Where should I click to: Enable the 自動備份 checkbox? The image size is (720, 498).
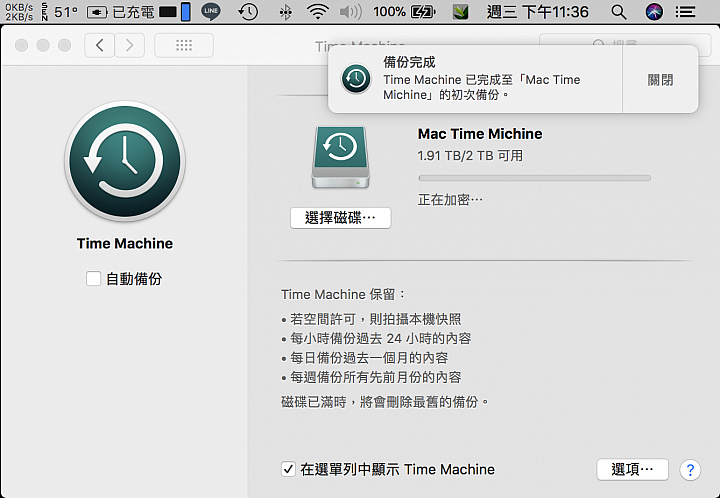click(93, 278)
